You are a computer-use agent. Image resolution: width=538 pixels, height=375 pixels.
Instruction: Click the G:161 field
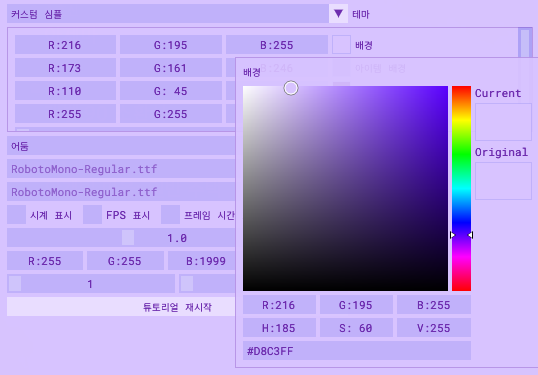point(171,68)
